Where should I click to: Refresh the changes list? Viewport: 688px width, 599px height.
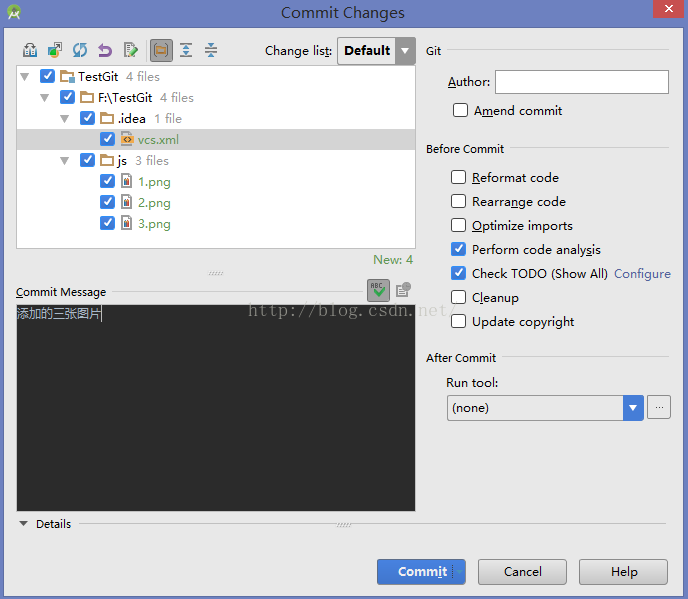click(x=80, y=50)
